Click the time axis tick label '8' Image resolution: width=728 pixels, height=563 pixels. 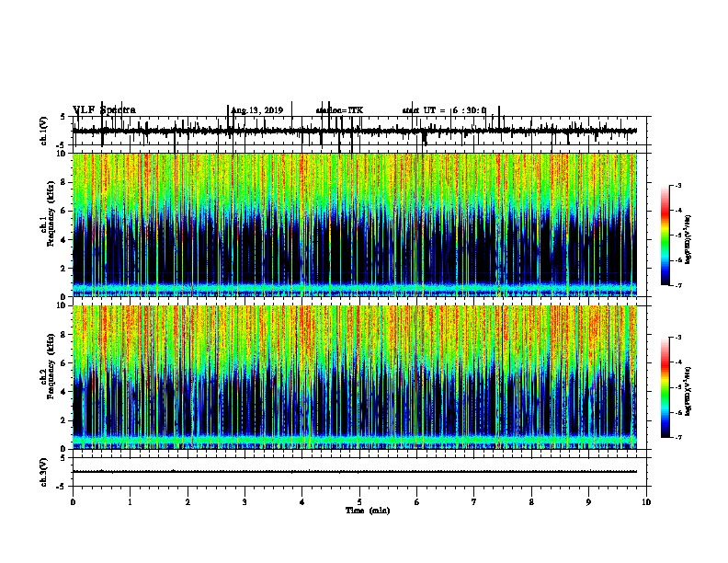(531, 502)
